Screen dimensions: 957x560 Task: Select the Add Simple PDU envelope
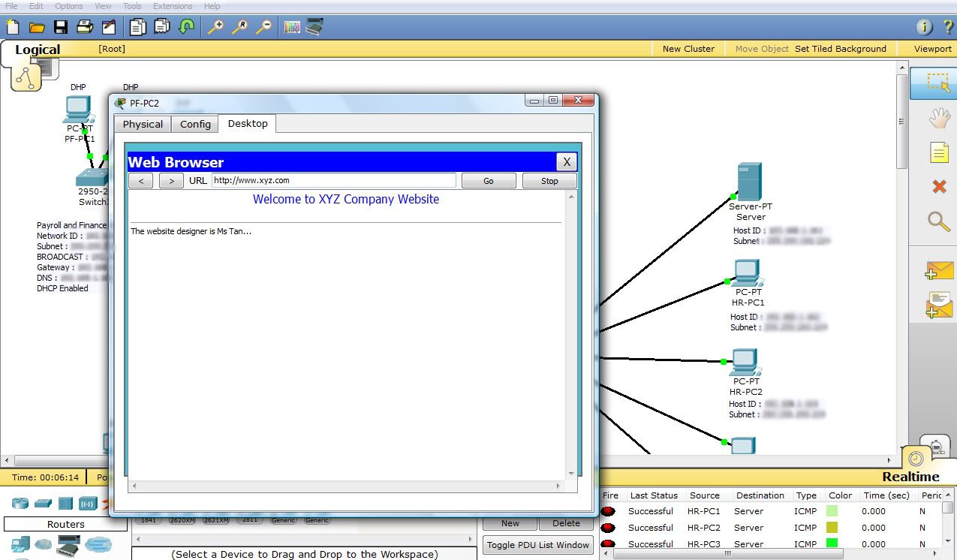[x=939, y=271]
